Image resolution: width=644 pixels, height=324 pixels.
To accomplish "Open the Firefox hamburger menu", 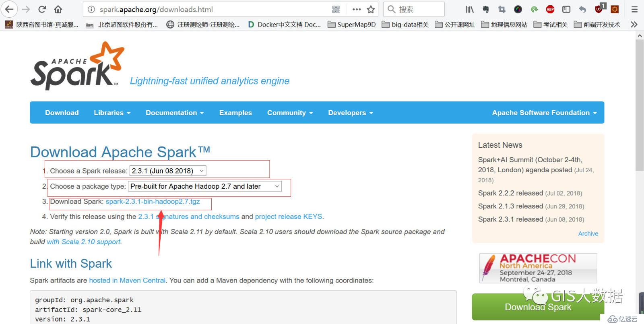I will coord(634,9).
